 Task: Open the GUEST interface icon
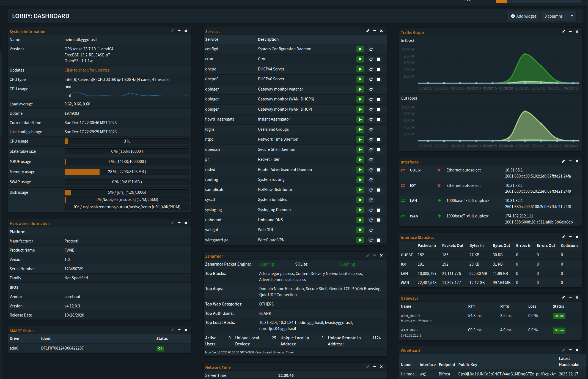(403, 170)
